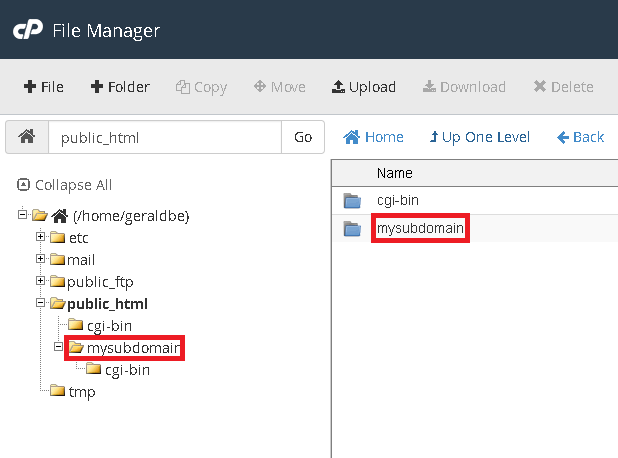Click the Back navigation link

pos(580,137)
